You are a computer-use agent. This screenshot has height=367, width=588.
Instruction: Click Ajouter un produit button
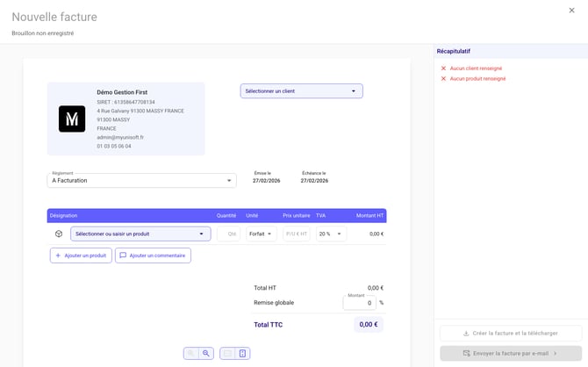tap(81, 255)
